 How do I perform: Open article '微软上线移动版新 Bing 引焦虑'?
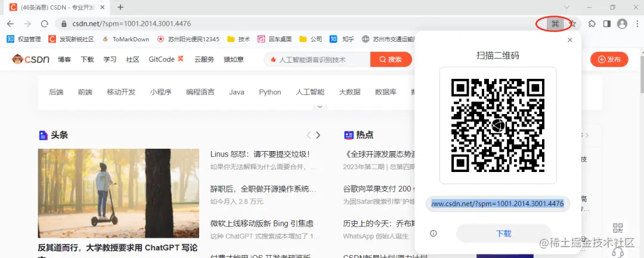point(262,224)
